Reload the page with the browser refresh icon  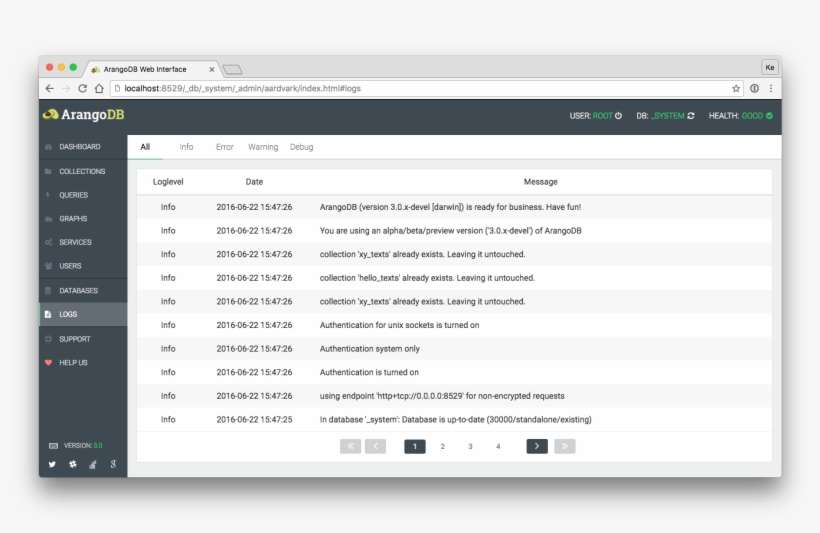point(83,88)
